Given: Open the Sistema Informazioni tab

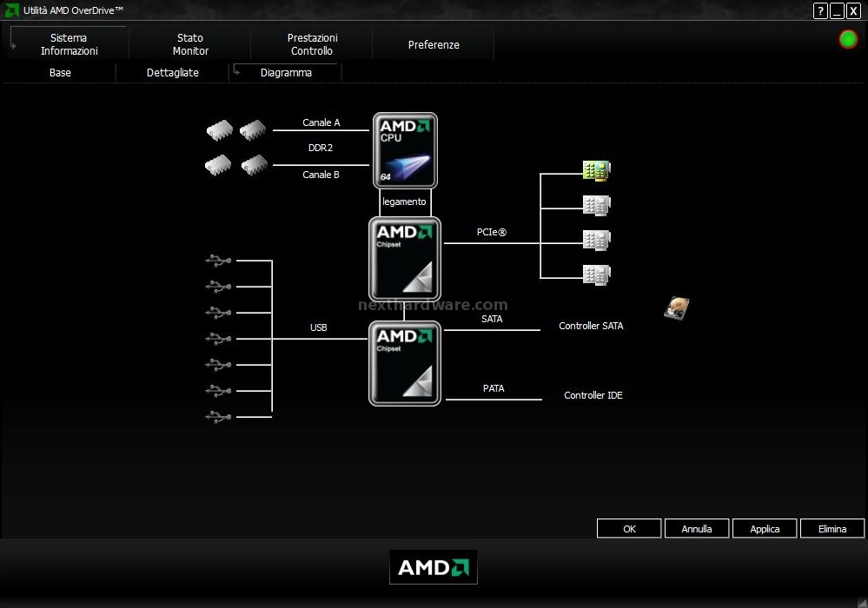Looking at the screenshot, I should (70, 44).
